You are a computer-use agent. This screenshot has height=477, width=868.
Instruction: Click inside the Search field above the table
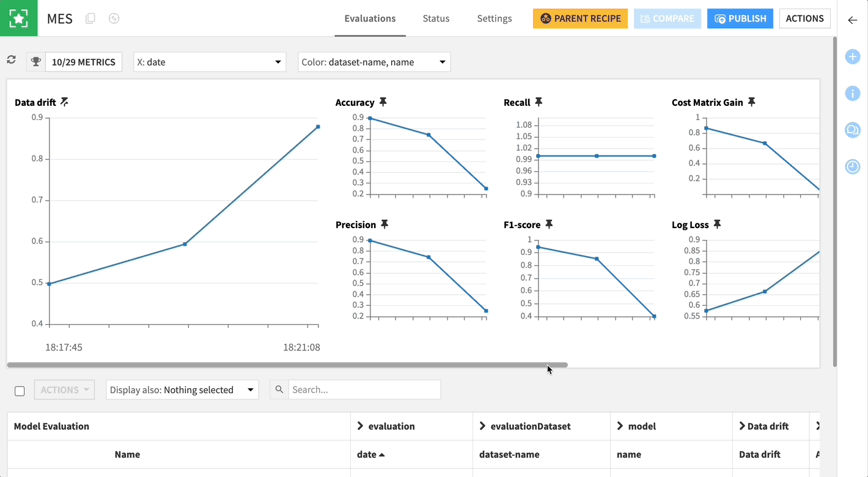point(364,390)
